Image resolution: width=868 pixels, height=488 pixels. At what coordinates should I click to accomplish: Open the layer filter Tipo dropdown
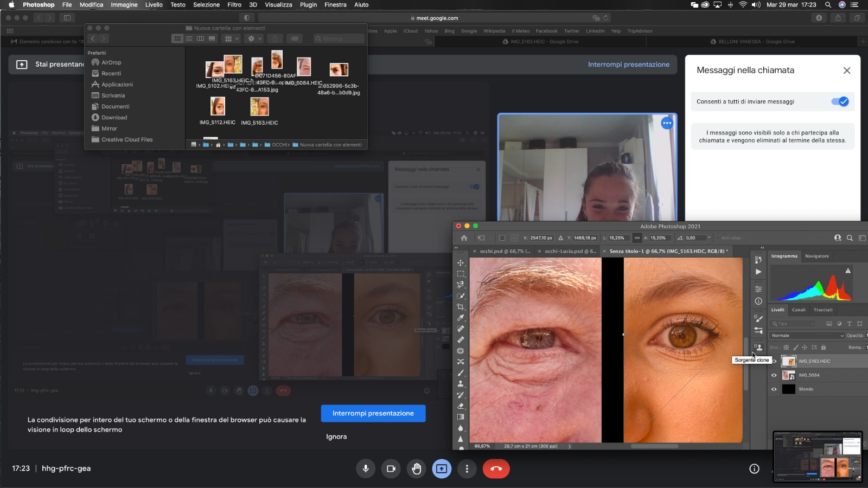(x=793, y=324)
